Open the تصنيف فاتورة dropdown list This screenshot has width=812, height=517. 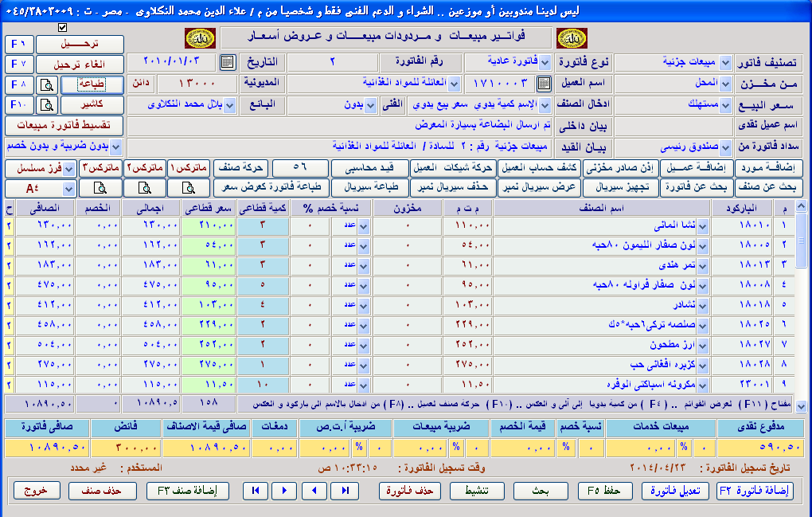tap(725, 61)
